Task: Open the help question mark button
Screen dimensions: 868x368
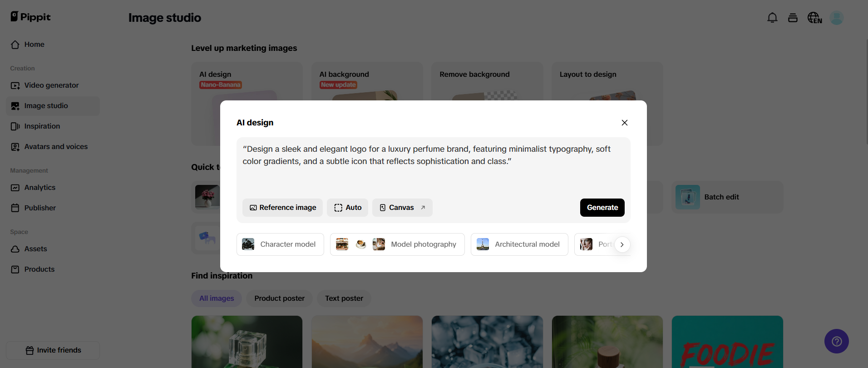Action: [x=836, y=341]
